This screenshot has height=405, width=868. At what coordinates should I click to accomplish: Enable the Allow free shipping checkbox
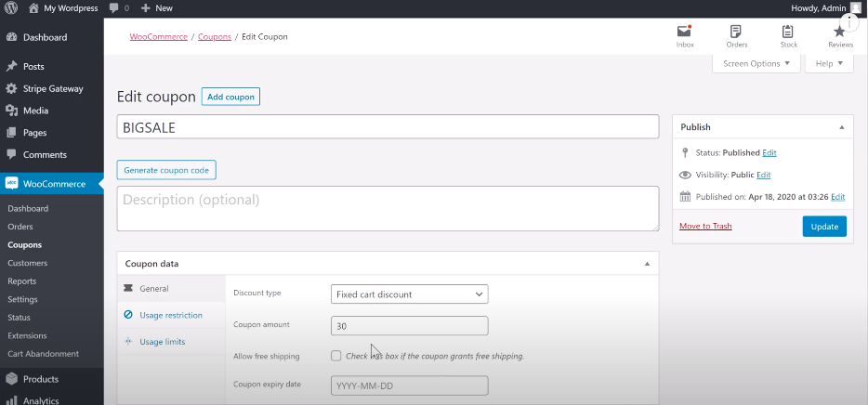point(336,356)
